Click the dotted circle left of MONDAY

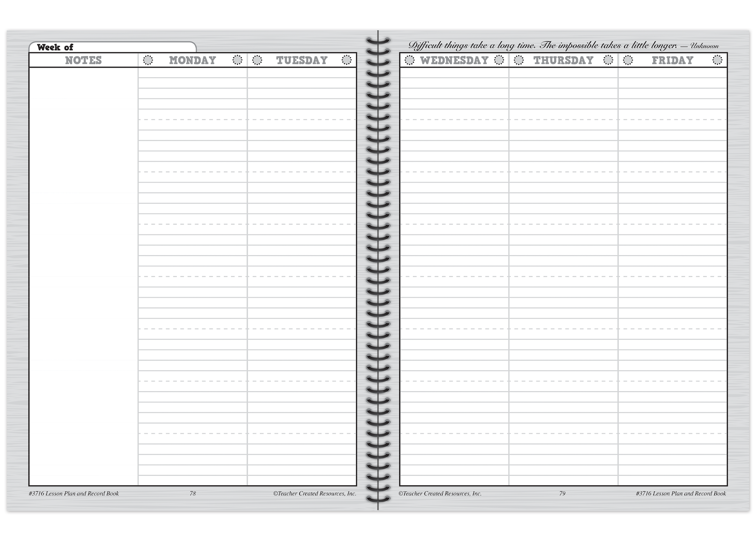148,60
